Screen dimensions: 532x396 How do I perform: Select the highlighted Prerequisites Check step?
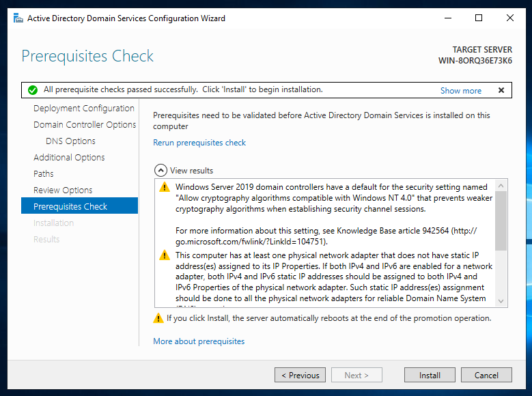(x=79, y=206)
